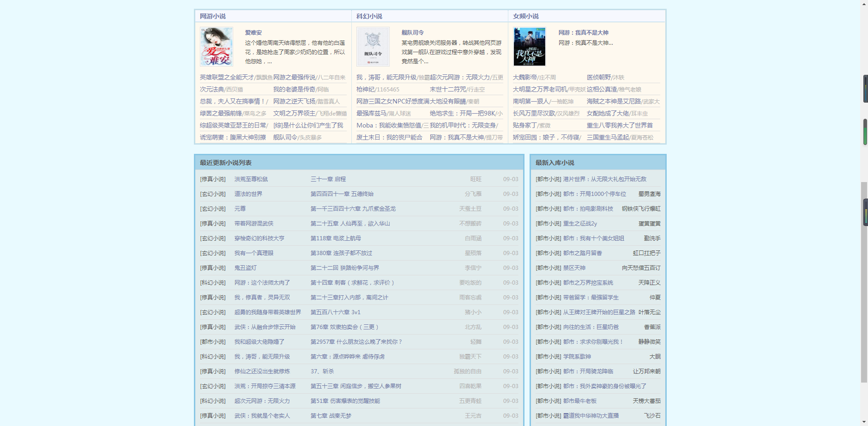Open the novel 枪神纪
Screen dimensions: 868x426
(366, 89)
